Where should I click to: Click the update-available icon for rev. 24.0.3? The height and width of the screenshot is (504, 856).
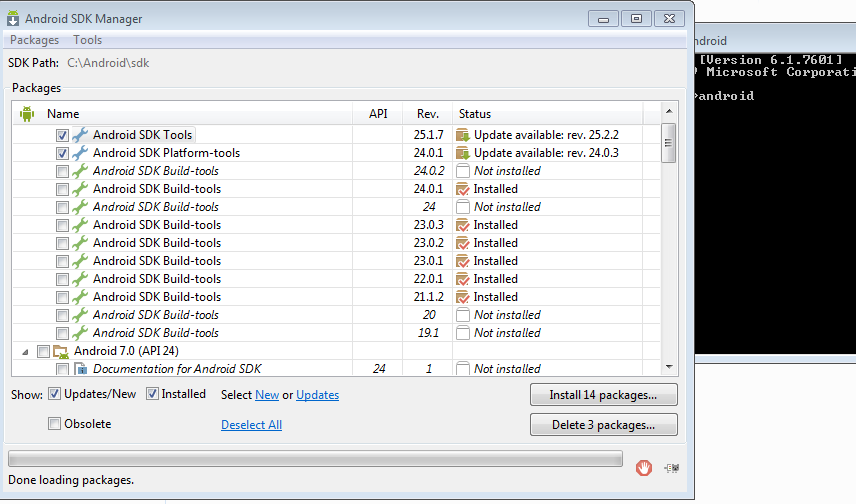pyautogui.click(x=463, y=153)
